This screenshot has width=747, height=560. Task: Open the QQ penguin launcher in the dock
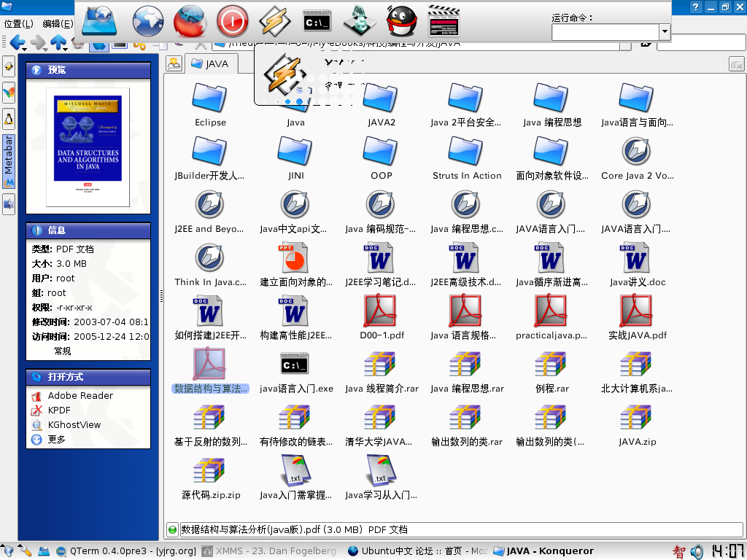(402, 21)
